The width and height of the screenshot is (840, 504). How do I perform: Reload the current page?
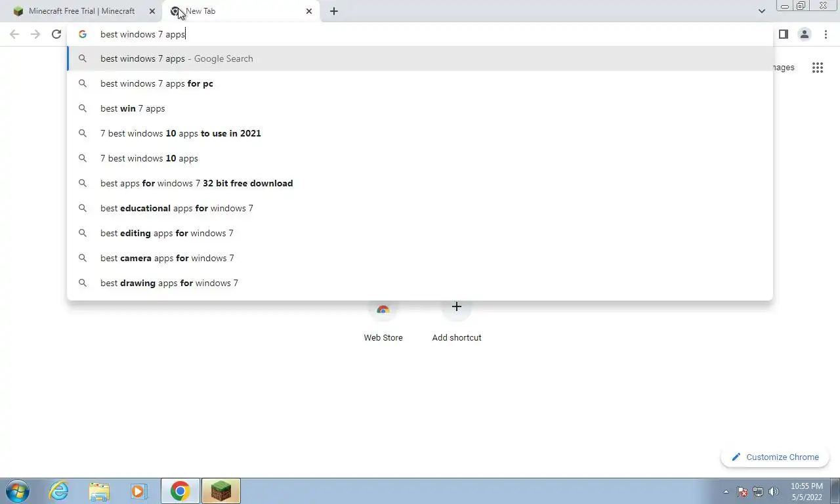pos(56,34)
